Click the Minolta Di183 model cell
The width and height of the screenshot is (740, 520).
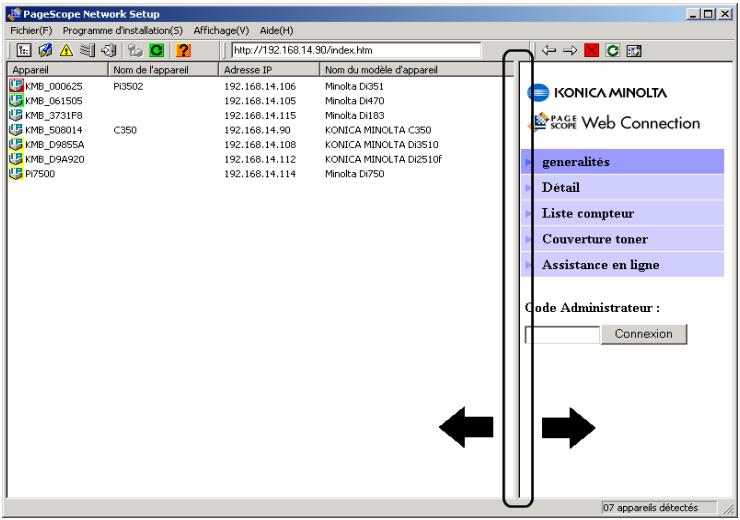[x=354, y=116]
